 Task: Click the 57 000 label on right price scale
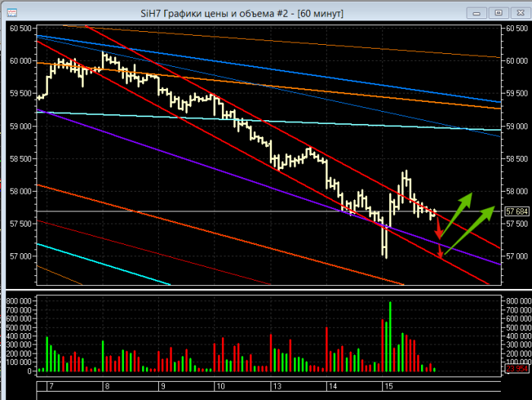tap(517, 256)
